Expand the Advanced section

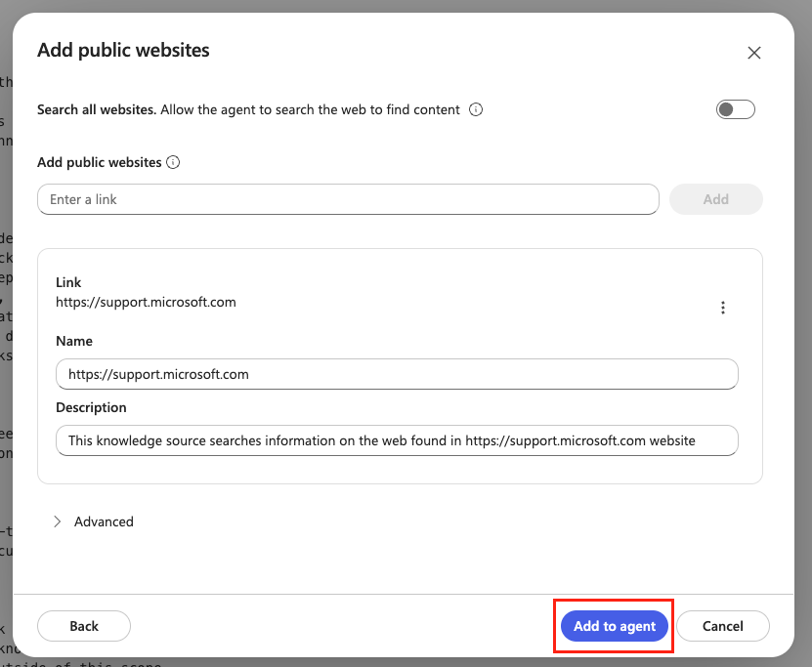tap(94, 521)
